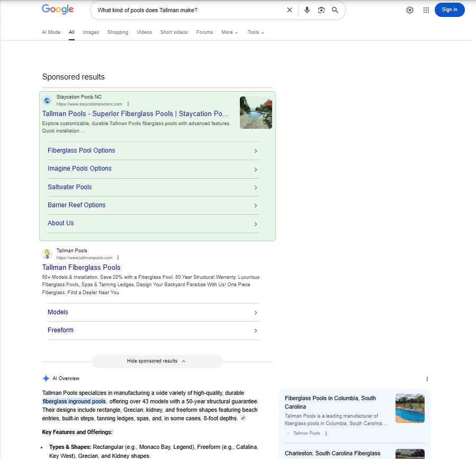
Task: Open Google Lens image search icon
Action: point(321,10)
